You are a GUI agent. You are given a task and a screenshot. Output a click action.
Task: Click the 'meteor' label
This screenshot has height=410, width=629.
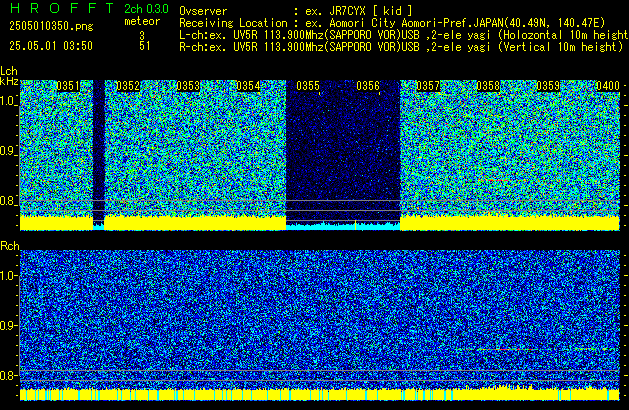coord(142,21)
